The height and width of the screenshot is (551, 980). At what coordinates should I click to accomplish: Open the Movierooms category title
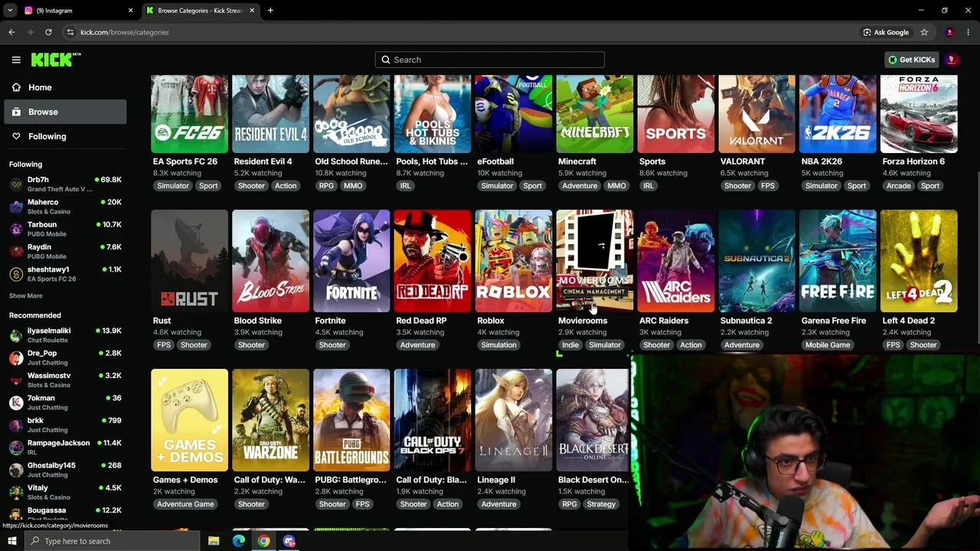(583, 321)
